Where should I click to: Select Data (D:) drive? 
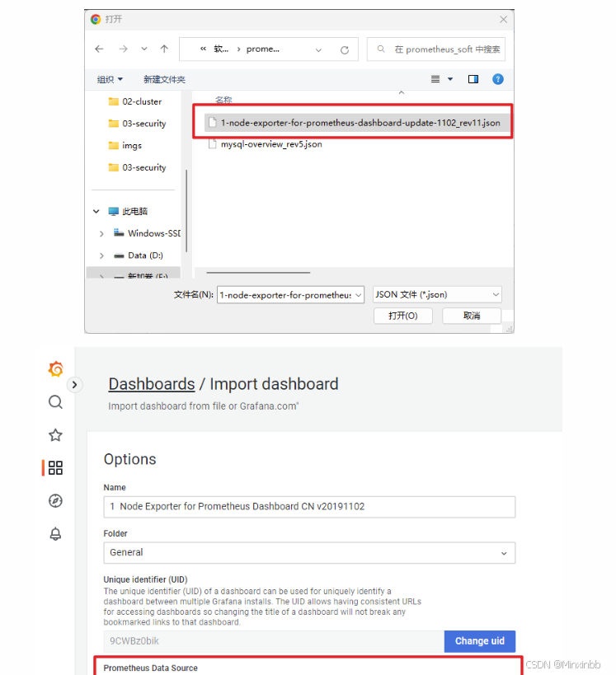139,255
